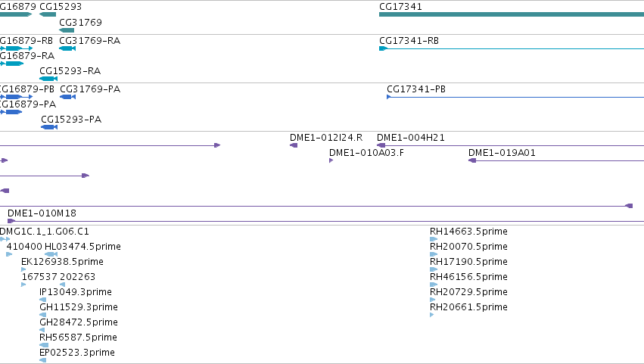Click the RH20661.5prime EST label
This screenshot has height=364, width=644.
pos(468,307)
